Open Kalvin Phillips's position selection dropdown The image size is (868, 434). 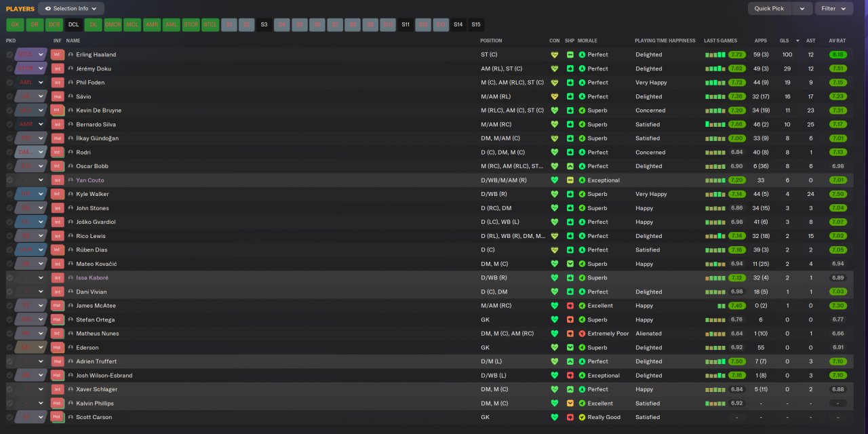[x=41, y=403]
